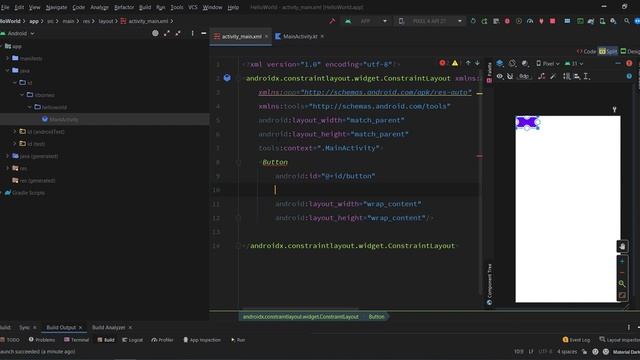Open the Terminal tool window

tap(76, 340)
